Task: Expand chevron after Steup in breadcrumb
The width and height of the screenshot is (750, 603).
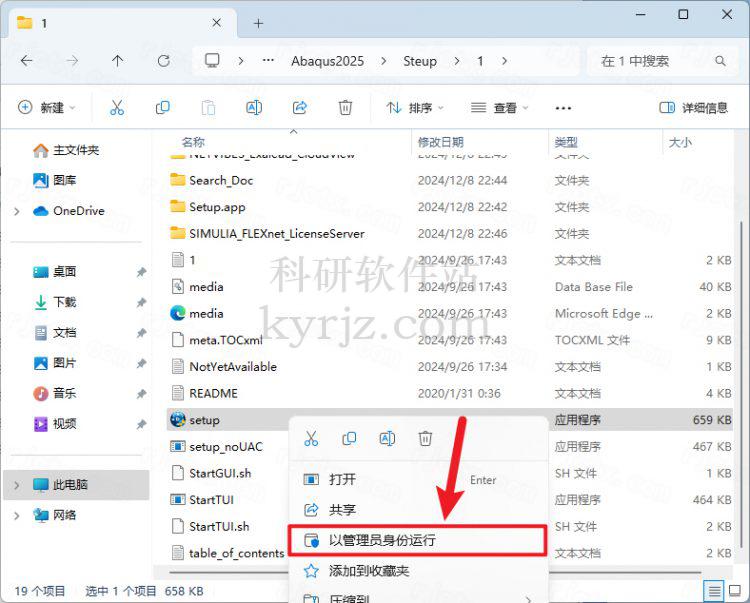Action: (457, 61)
